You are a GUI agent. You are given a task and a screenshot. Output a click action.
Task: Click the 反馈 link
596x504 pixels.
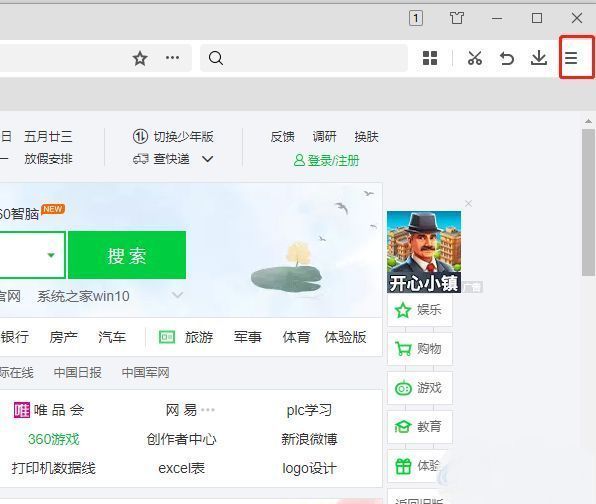282,136
